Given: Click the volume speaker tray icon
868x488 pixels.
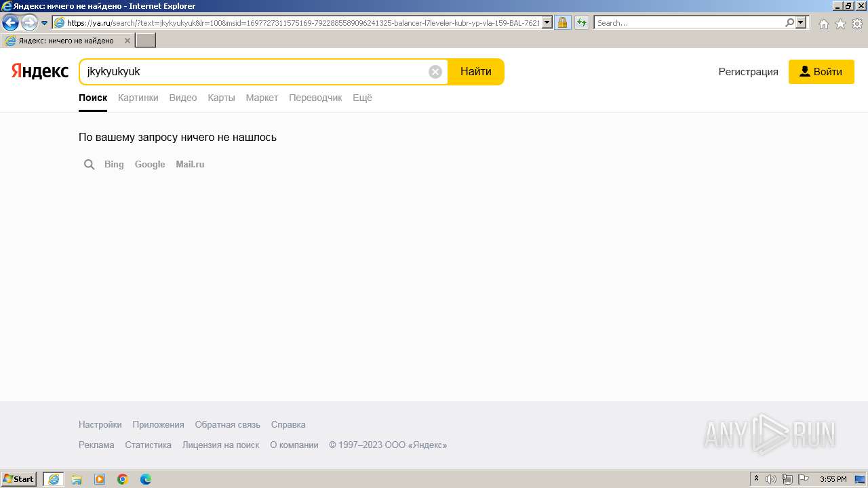Looking at the screenshot, I should coord(771,479).
